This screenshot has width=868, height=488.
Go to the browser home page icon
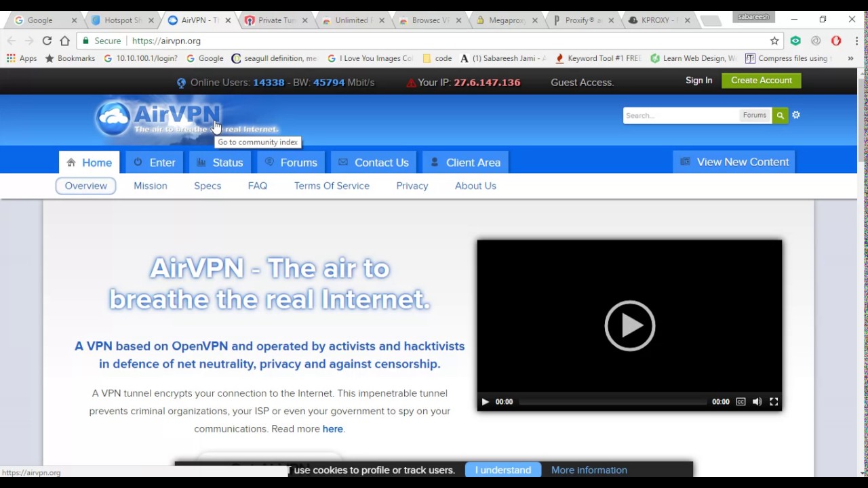point(64,41)
